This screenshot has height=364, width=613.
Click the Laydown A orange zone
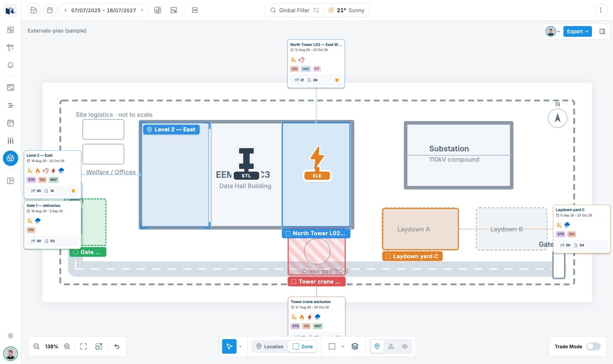coord(420,229)
